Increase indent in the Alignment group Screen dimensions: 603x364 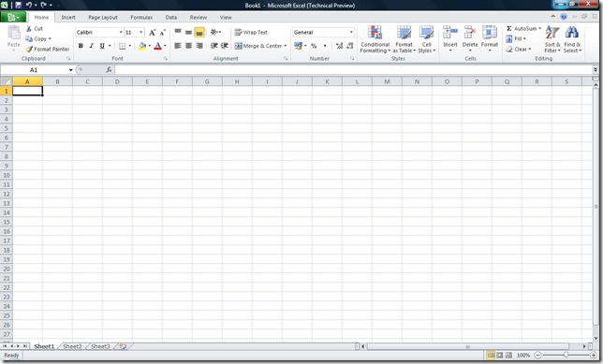tap(225, 46)
